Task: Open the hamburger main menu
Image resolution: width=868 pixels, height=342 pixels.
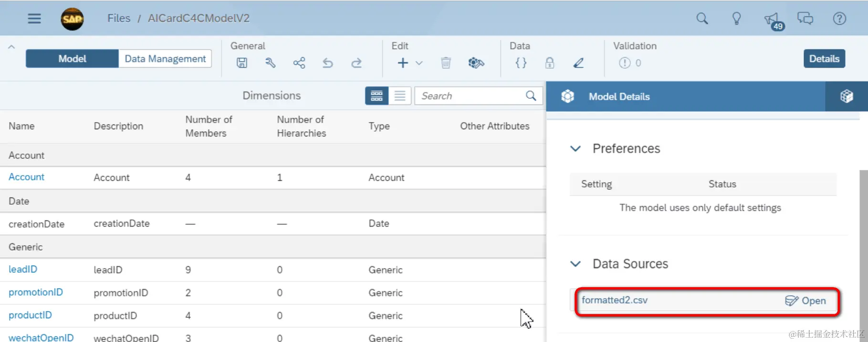Action: (34, 19)
